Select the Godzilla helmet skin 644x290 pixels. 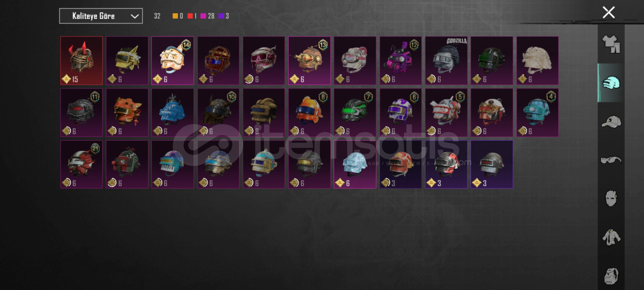point(446,61)
